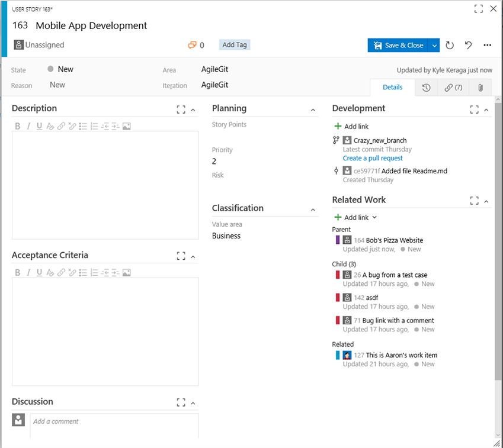Toggle bold in Description toolbar
Image resolution: width=503 pixels, height=448 pixels.
18,126
